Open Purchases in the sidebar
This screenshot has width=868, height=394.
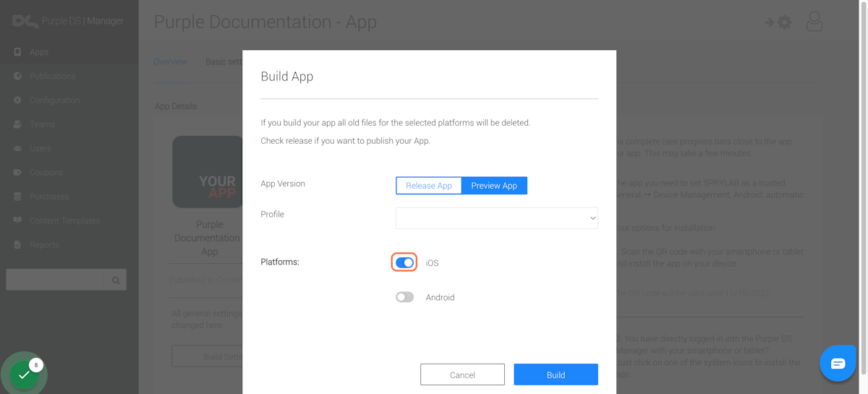coord(49,197)
